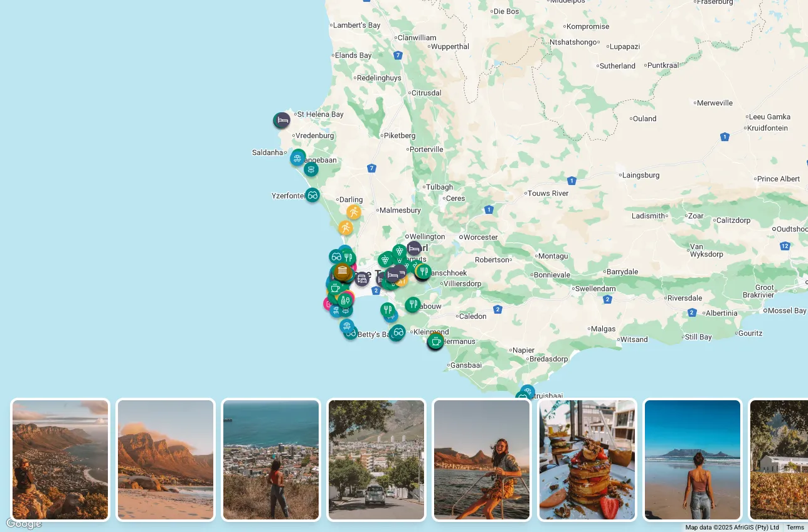The image size is (808, 532).
Task: Click the Citrusdal label
Action: 427,93
